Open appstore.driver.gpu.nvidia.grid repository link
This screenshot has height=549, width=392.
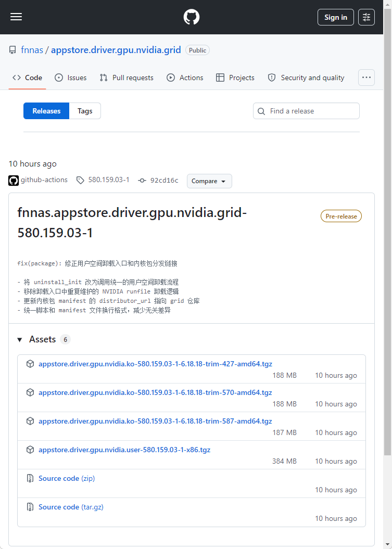click(x=116, y=50)
